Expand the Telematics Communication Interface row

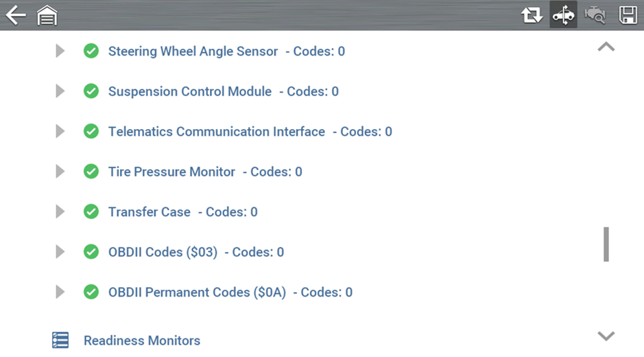pyautogui.click(x=60, y=131)
